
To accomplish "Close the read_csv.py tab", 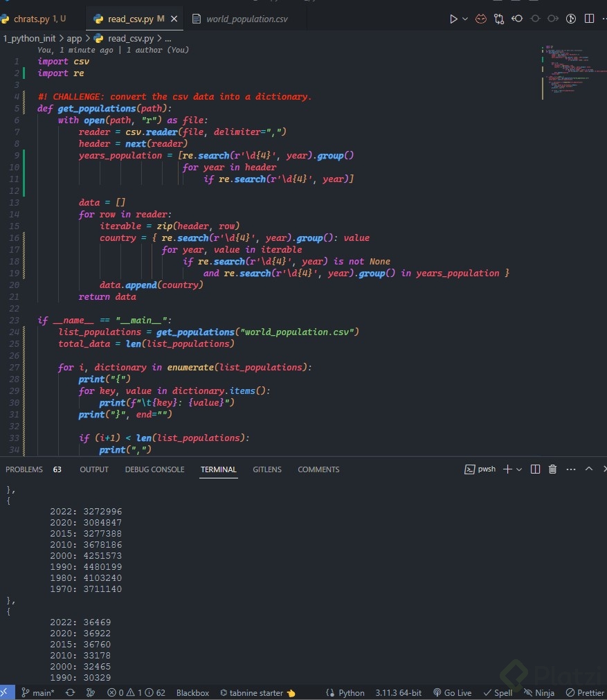I will point(174,19).
